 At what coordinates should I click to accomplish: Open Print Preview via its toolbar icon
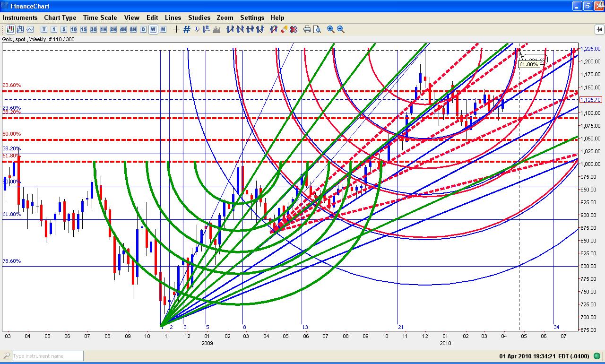pyautogui.click(x=318, y=29)
